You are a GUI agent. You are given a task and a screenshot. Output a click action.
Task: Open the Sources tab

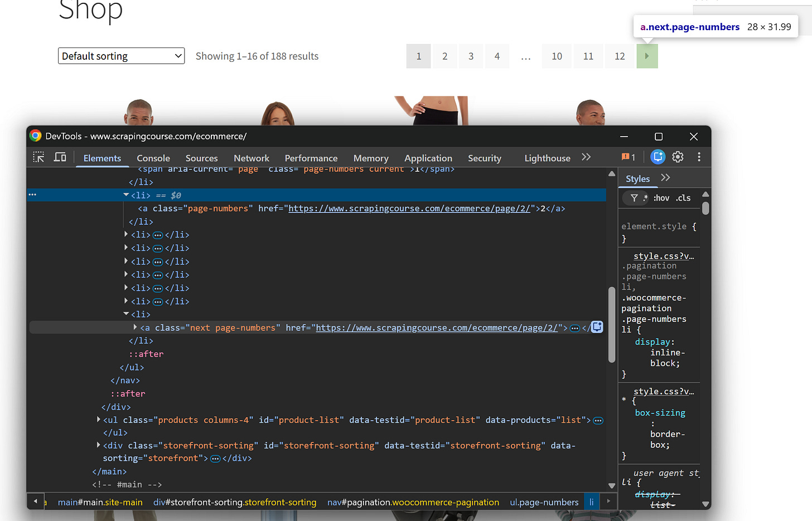(x=201, y=158)
